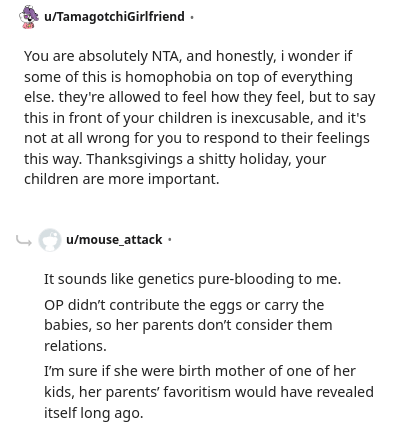Click the sentence about genetics pure-blooding
The image size is (400, 448).
(x=193, y=279)
